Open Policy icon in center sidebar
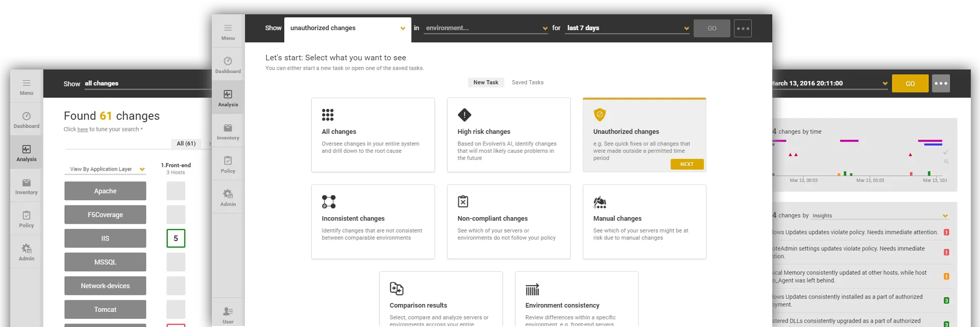This screenshot has width=980, height=327. coord(228,161)
